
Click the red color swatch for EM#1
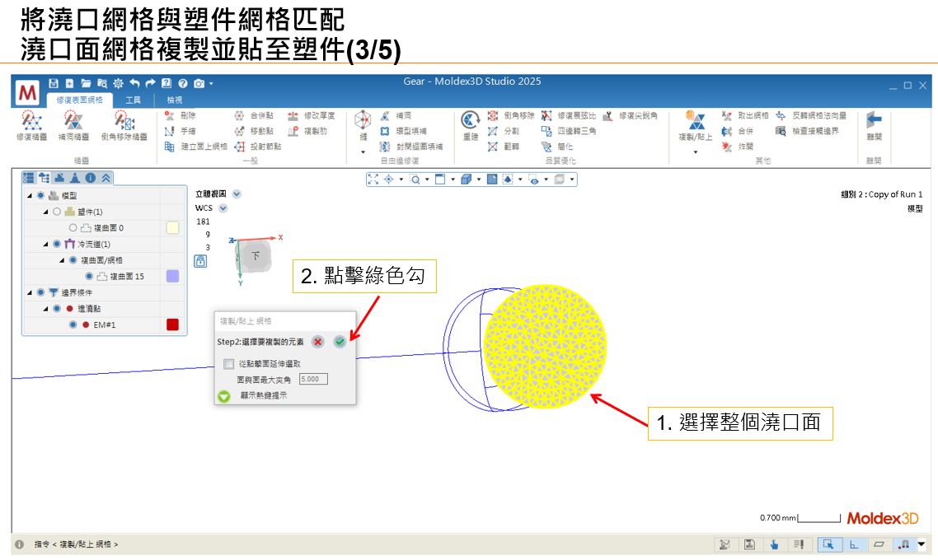point(172,324)
